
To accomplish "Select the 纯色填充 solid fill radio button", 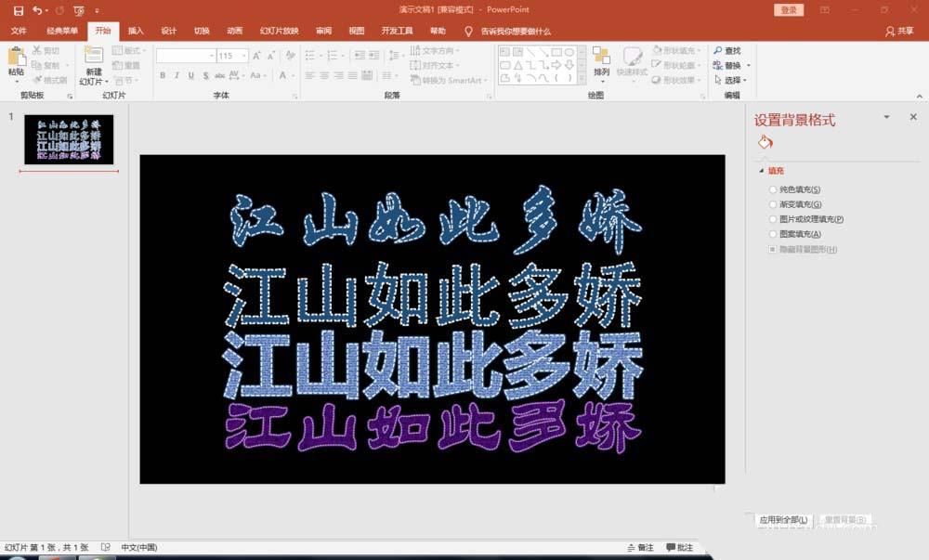I will [773, 189].
